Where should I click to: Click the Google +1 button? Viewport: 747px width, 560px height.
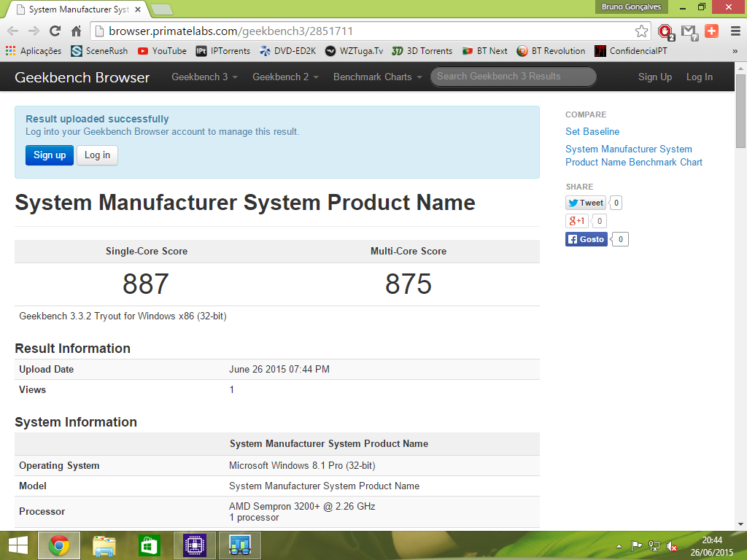(x=576, y=221)
